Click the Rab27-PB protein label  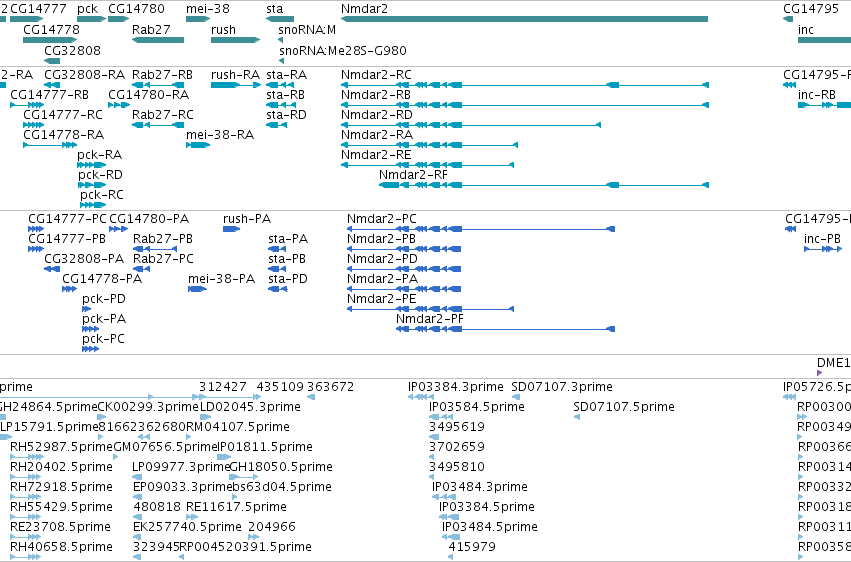point(163,239)
